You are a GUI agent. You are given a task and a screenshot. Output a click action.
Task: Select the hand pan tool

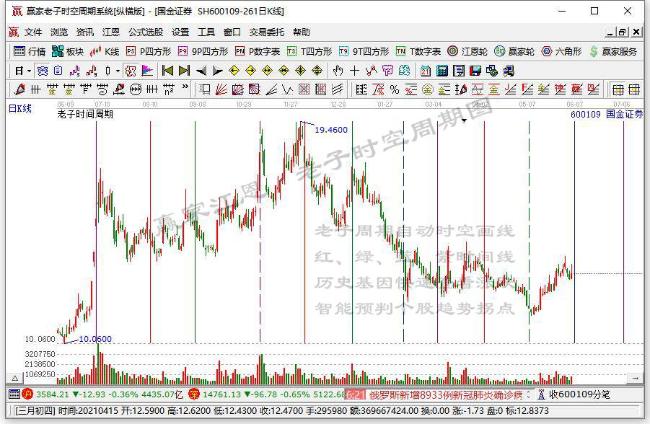[338, 71]
